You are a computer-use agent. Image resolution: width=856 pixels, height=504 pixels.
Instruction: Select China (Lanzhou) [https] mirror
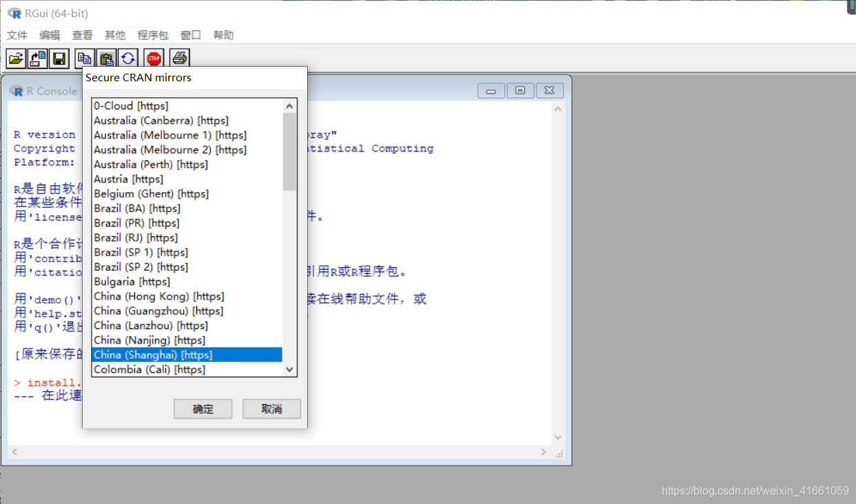coord(187,326)
